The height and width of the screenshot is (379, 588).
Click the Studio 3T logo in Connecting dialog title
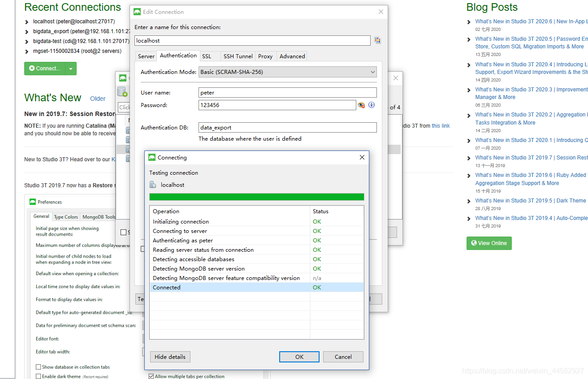pyautogui.click(x=152, y=157)
